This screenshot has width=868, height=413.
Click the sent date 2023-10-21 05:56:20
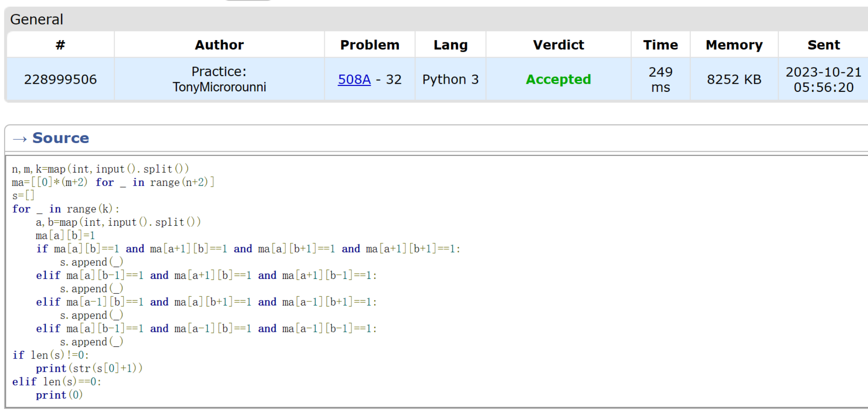pos(823,79)
